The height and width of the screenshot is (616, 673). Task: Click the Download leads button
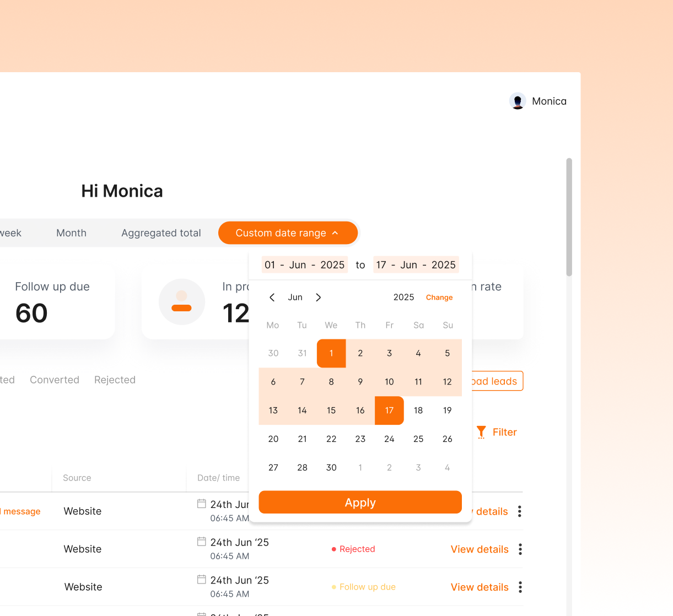(x=494, y=381)
